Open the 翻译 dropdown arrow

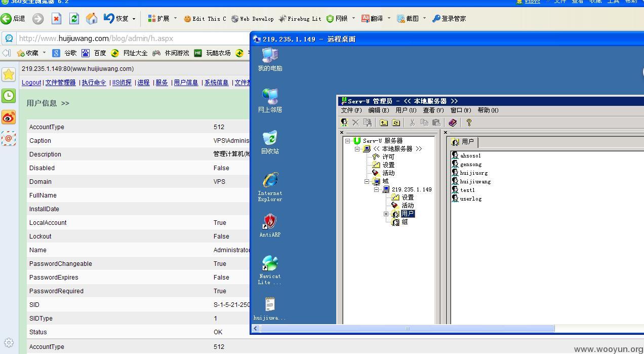[389, 19]
